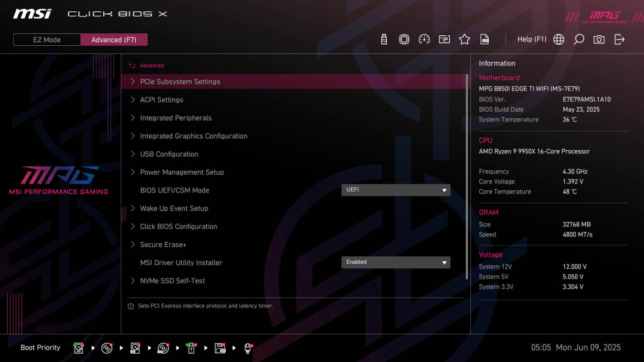Viewport: 644px width, 362px height.
Task: Click the Voltage heading
Action: [x=491, y=255]
